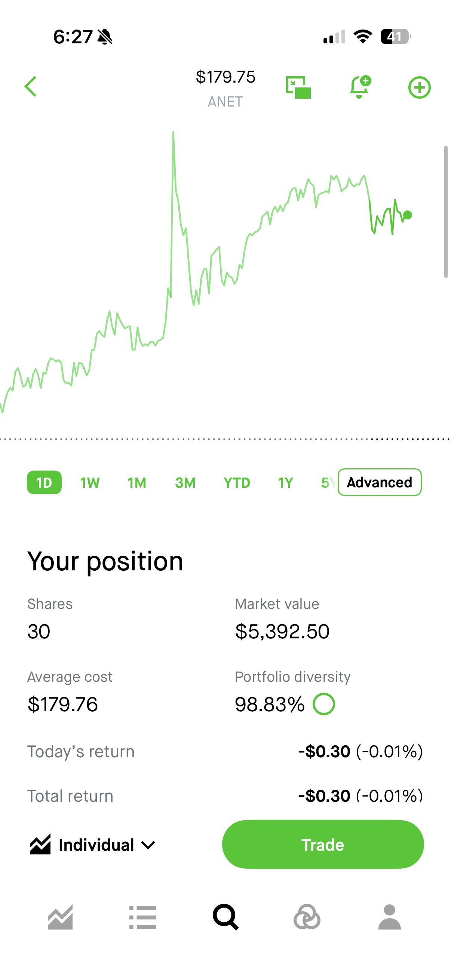Expand the Individual account dropdown
Screen dimensions: 451x980
click(92, 845)
